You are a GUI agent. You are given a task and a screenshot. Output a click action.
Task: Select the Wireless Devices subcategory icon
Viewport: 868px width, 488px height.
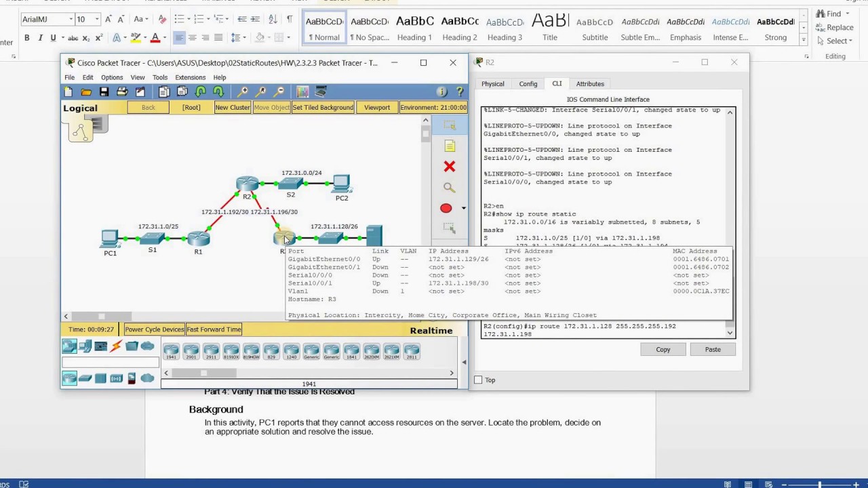(116, 378)
